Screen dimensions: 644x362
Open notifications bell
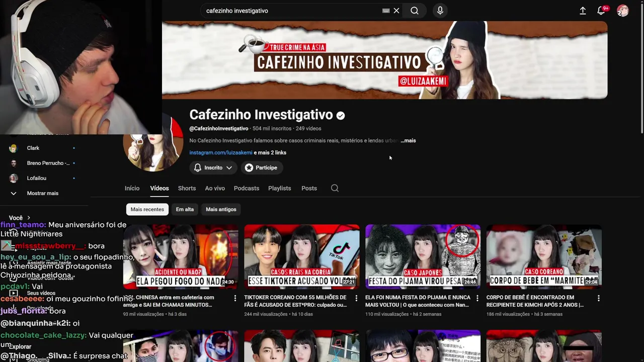[601, 11]
